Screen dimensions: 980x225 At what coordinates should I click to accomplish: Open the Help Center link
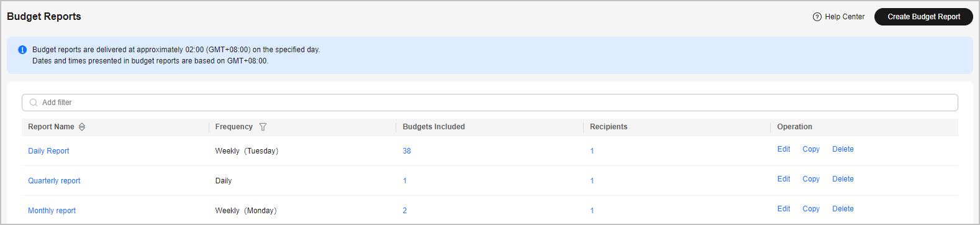pyautogui.click(x=845, y=17)
